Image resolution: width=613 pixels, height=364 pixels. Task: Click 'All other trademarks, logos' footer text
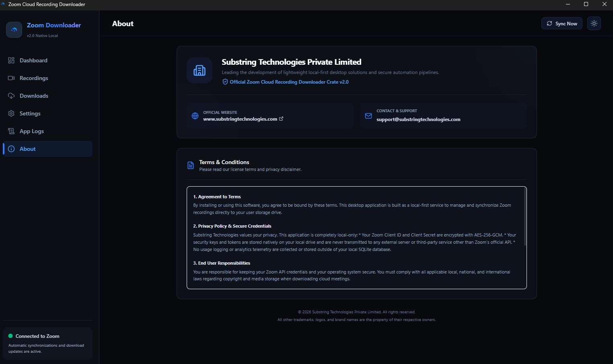(x=356, y=320)
